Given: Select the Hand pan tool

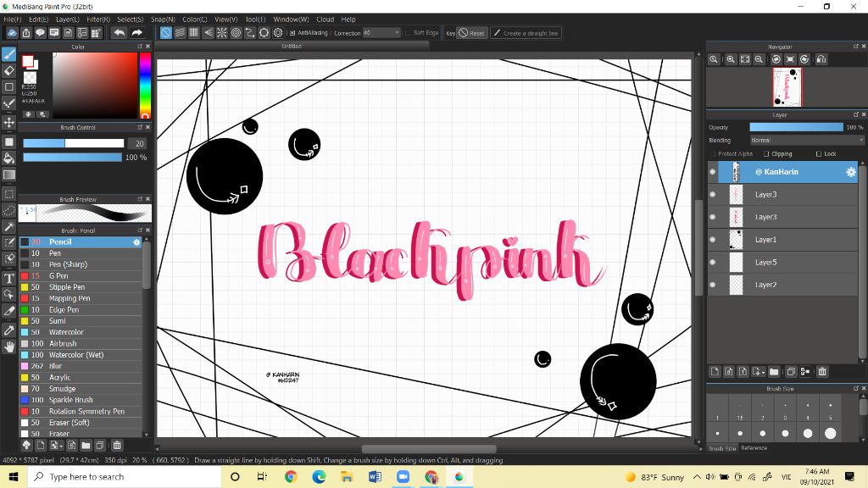Looking at the screenshot, I should (8, 347).
